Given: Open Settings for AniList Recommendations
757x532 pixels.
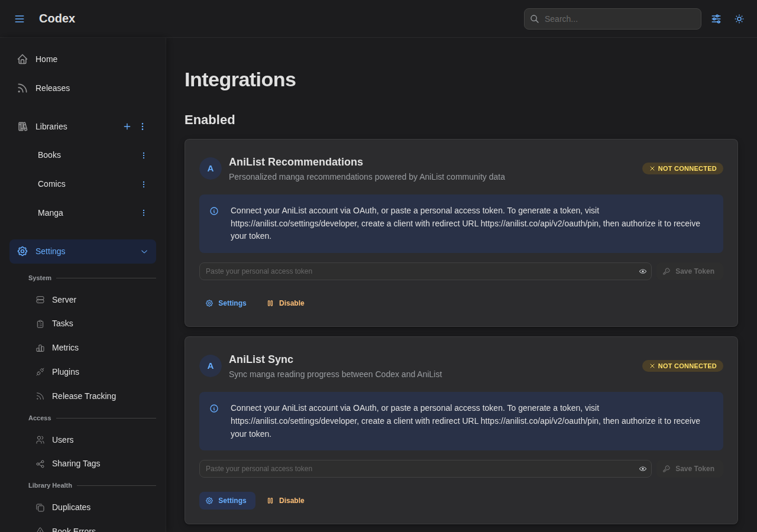Looking at the screenshot, I should pos(227,303).
